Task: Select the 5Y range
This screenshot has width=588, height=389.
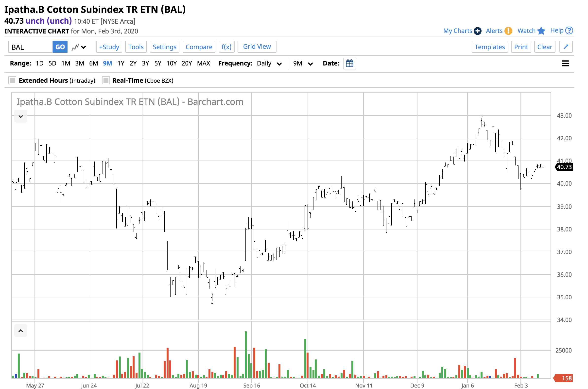Action: pyautogui.click(x=158, y=64)
